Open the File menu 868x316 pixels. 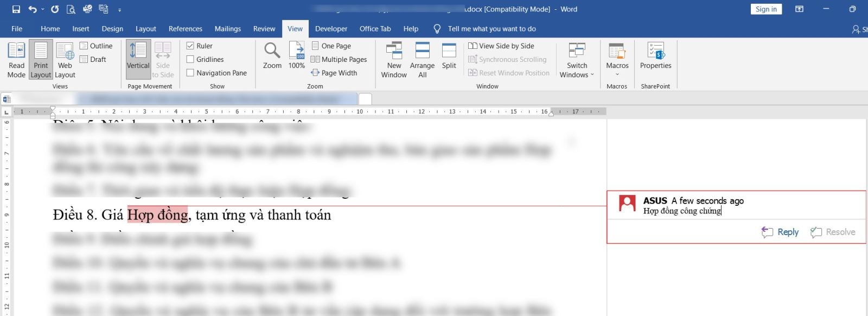point(17,29)
